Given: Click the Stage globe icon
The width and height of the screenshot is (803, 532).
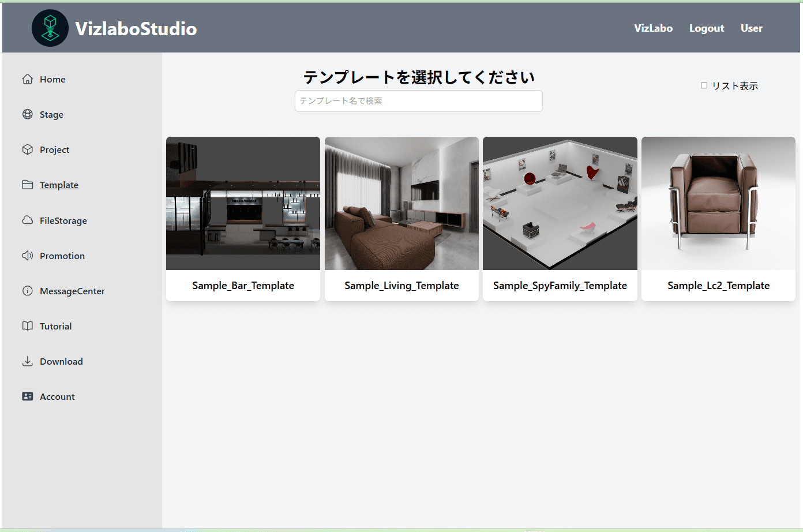Looking at the screenshot, I should tap(27, 114).
